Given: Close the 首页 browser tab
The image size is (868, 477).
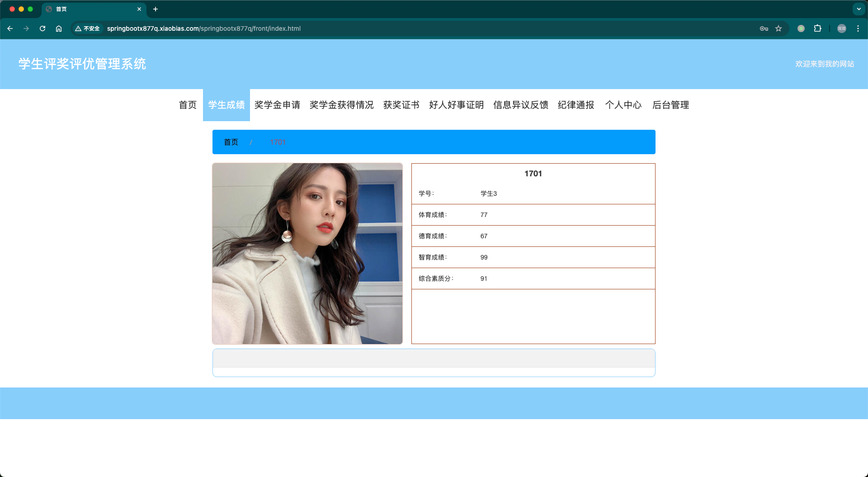Looking at the screenshot, I should pyautogui.click(x=139, y=9).
